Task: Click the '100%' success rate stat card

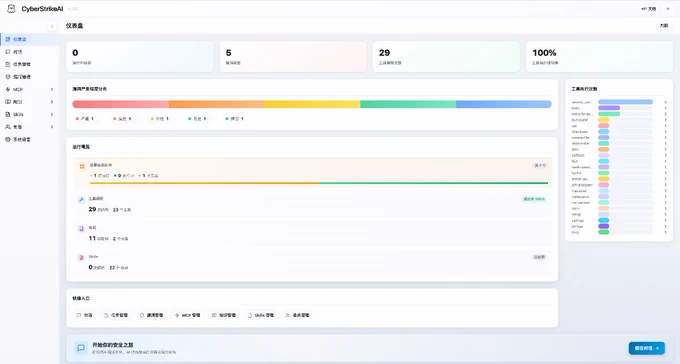Action: click(599, 57)
